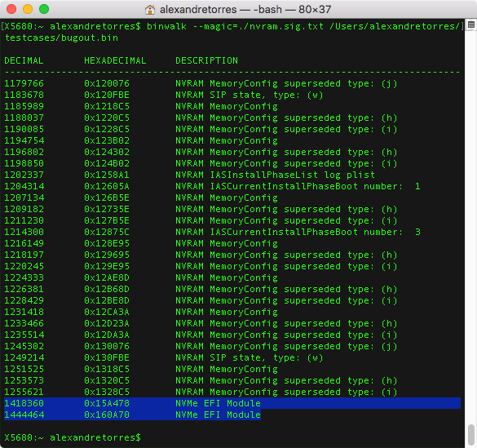
Task: Click the 'testcases/bugout.bin' path text
Action: tap(61, 38)
